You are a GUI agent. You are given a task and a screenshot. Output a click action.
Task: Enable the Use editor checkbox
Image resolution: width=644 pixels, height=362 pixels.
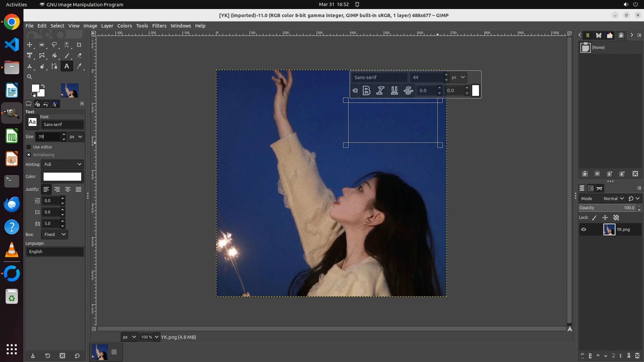(29, 147)
